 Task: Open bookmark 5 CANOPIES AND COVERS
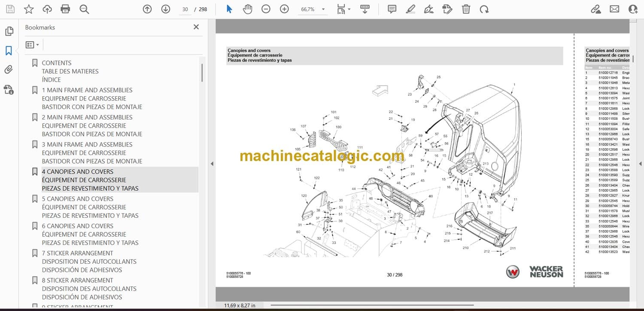point(78,199)
